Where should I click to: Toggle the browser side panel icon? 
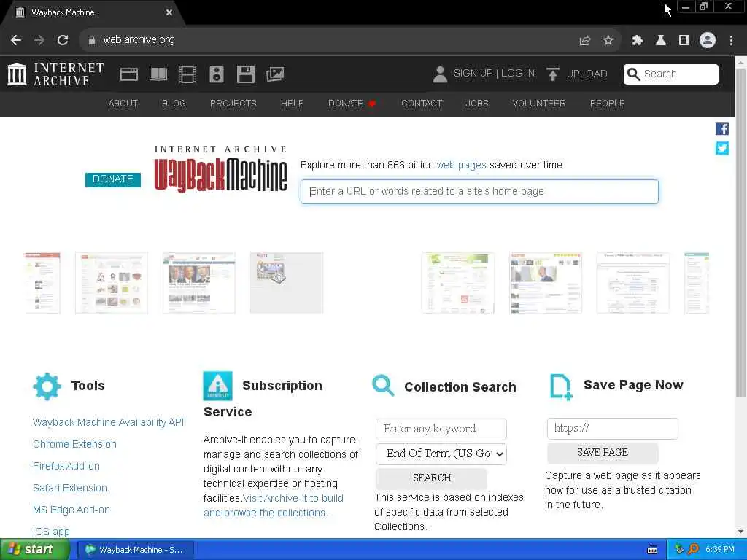[x=684, y=41]
